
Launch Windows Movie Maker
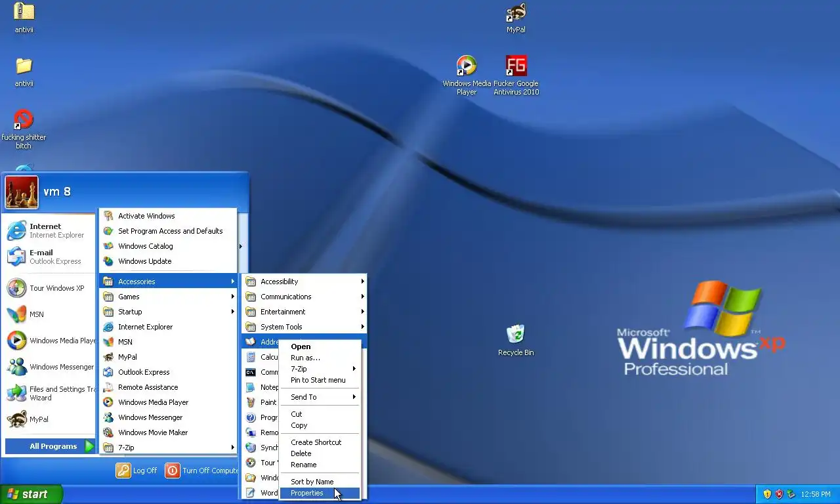click(168, 432)
